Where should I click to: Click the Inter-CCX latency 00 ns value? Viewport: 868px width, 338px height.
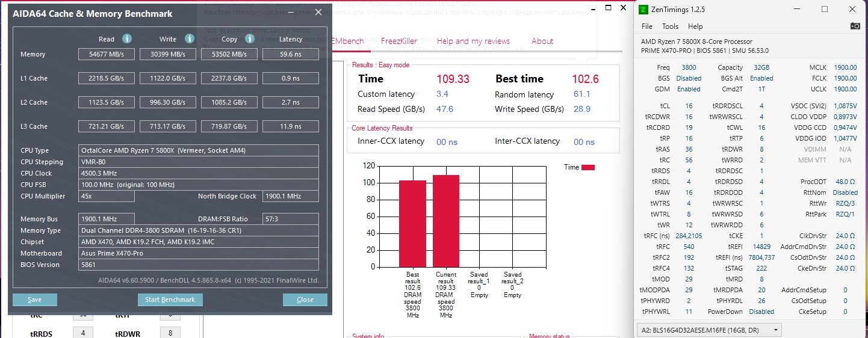coord(584,142)
